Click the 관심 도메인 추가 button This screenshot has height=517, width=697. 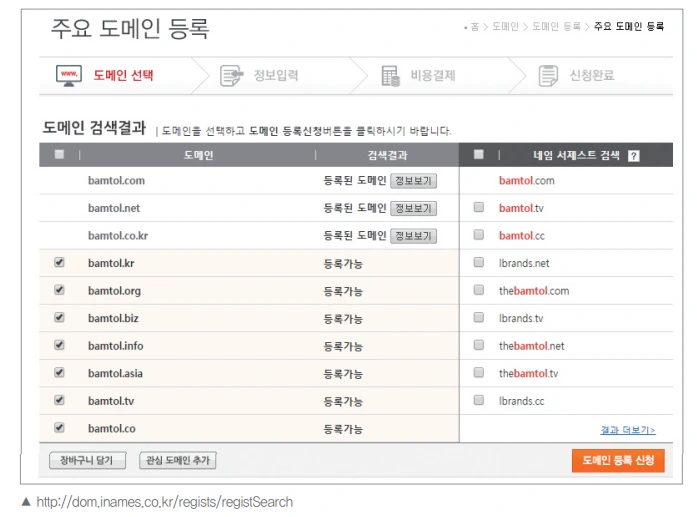(x=178, y=461)
